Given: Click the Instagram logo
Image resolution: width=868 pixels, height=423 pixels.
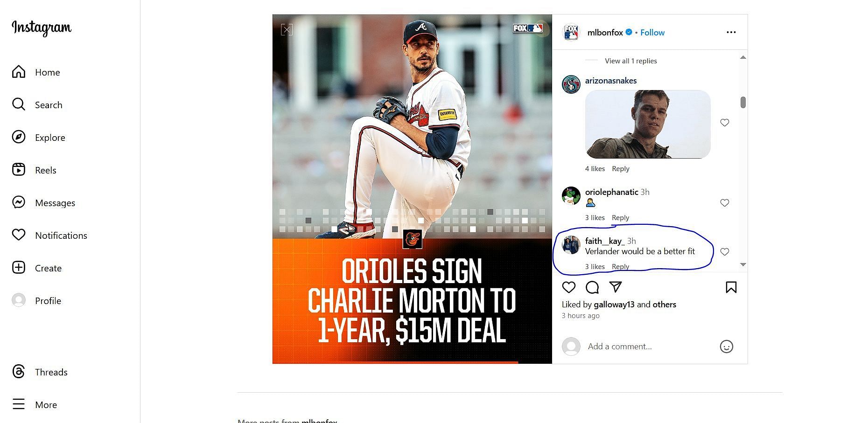Looking at the screenshot, I should pos(42,28).
